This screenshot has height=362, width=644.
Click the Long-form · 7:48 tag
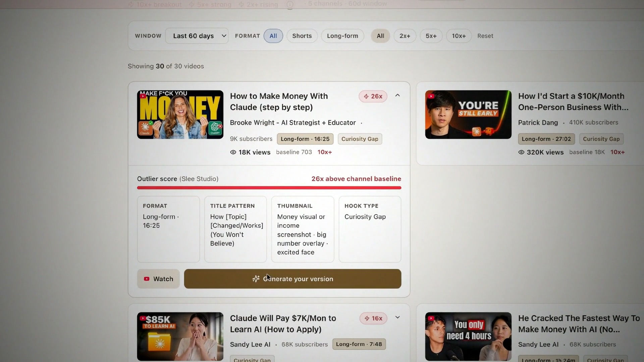click(x=359, y=344)
